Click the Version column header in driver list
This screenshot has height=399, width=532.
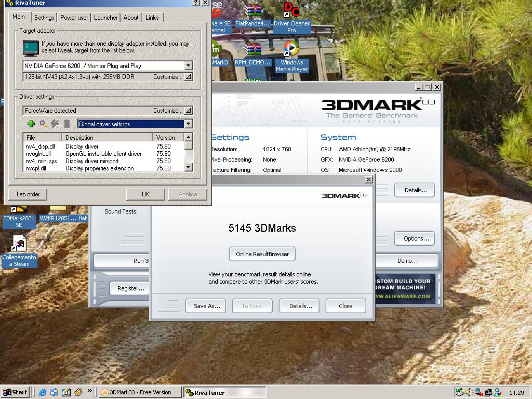168,137
